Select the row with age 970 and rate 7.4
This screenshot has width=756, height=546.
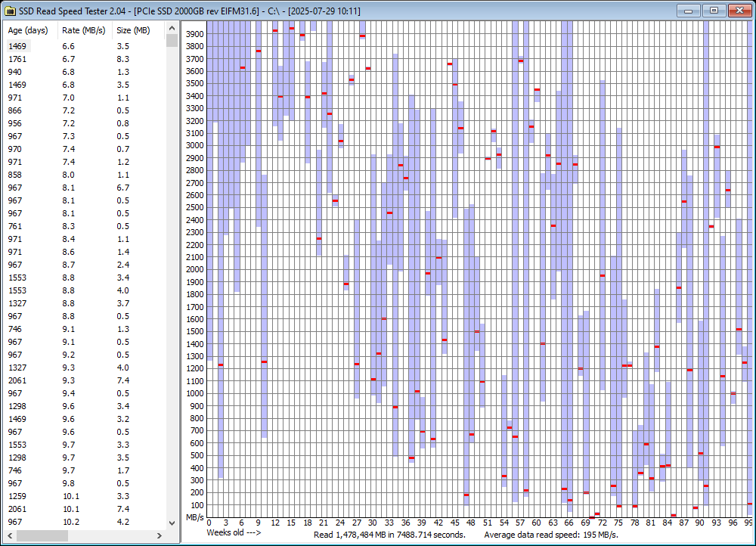point(85,149)
